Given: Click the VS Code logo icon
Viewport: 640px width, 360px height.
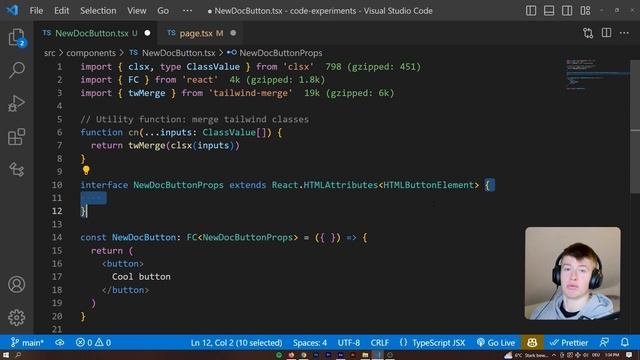Looking at the screenshot, I should (x=12, y=10).
